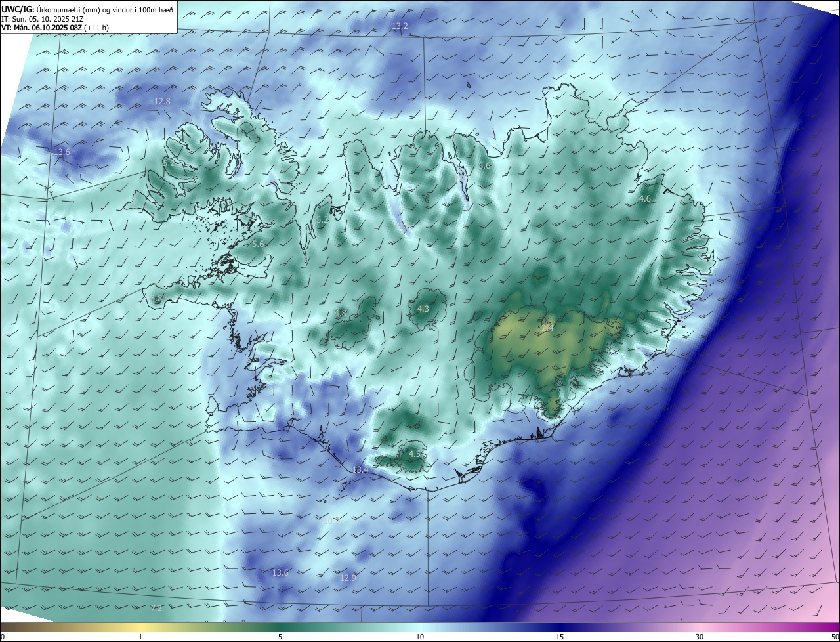The width and height of the screenshot is (840, 642).
Task: Click the 0 tick on the colour scale
Action: click(x=3, y=637)
